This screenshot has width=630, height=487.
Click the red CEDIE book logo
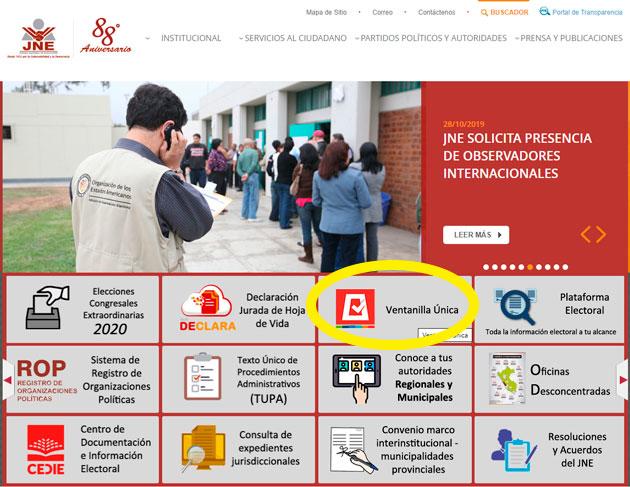click(46, 449)
